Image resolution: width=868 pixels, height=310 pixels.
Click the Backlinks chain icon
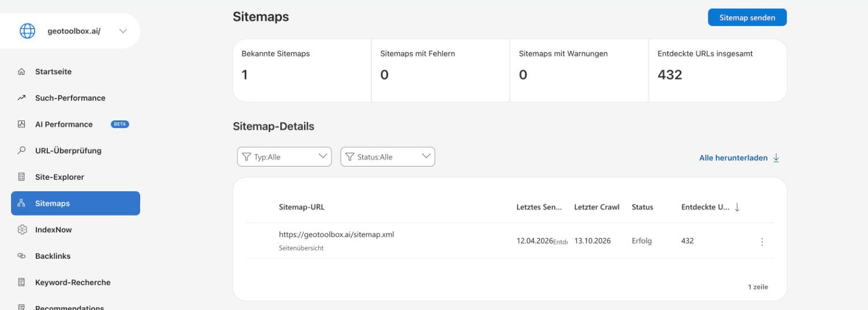click(x=22, y=256)
